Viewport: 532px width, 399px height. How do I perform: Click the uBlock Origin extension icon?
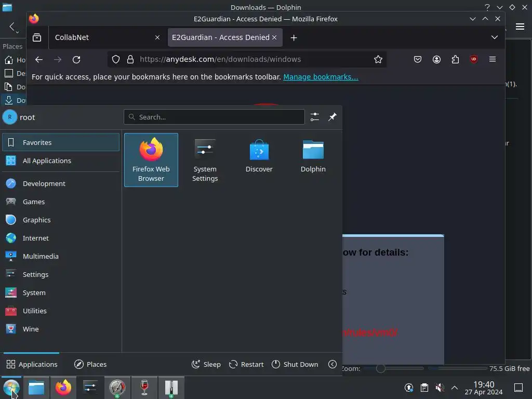pyautogui.click(x=474, y=59)
